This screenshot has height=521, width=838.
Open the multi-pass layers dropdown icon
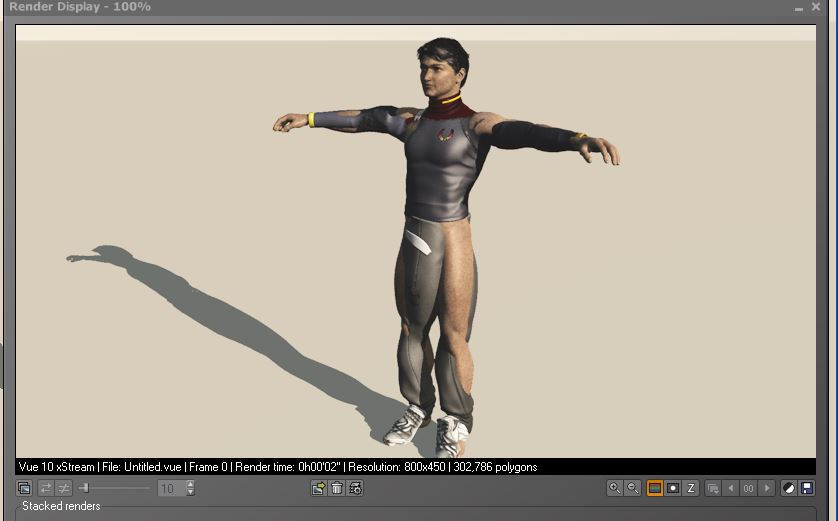coord(713,488)
